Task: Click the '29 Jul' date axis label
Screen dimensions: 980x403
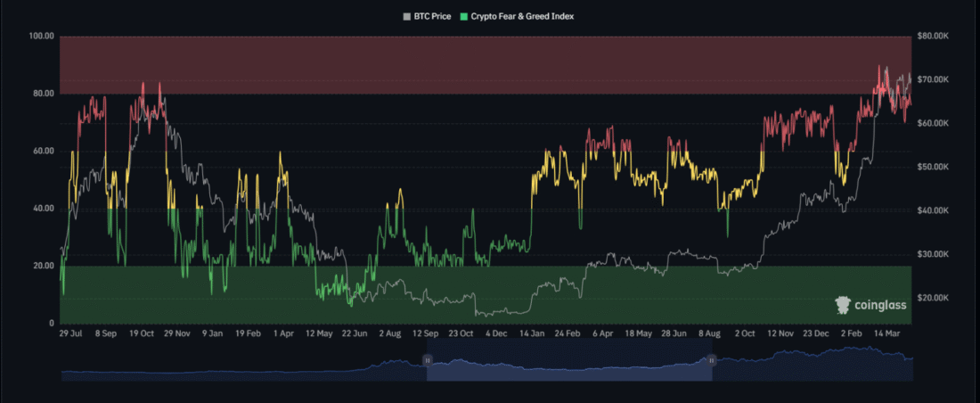Action: (70, 333)
